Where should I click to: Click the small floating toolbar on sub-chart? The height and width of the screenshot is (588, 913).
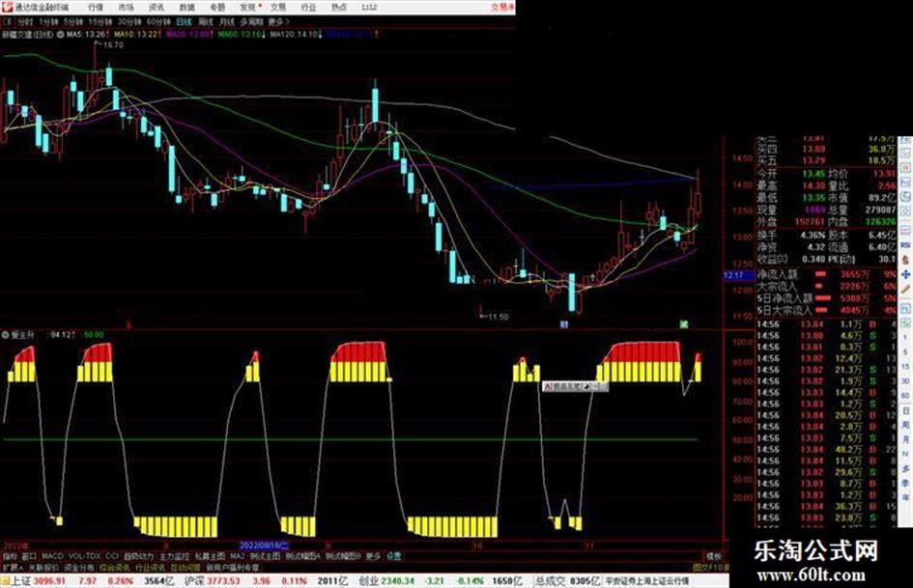click(575, 386)
